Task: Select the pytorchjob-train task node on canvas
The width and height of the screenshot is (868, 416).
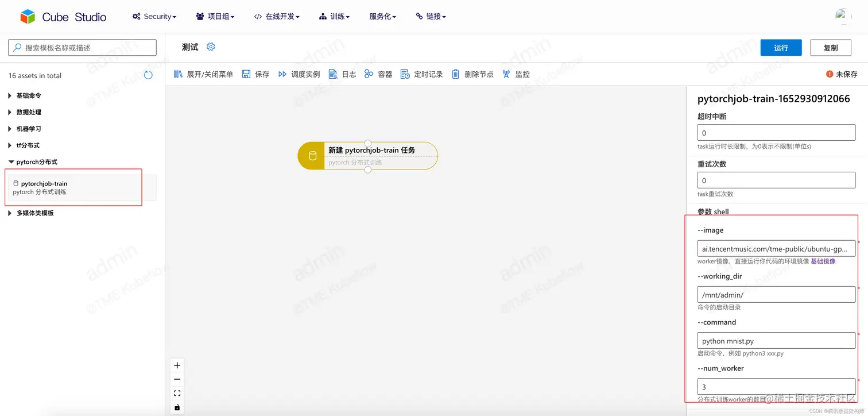Action: pos(367,155)
